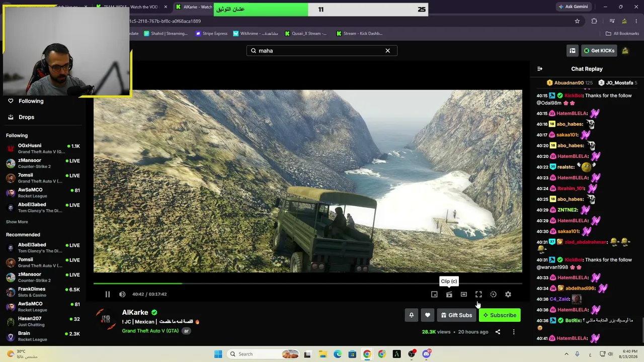Open recommended channel Hasan207
This screenshot has width=644, height=362.
[x=43, y=321]
